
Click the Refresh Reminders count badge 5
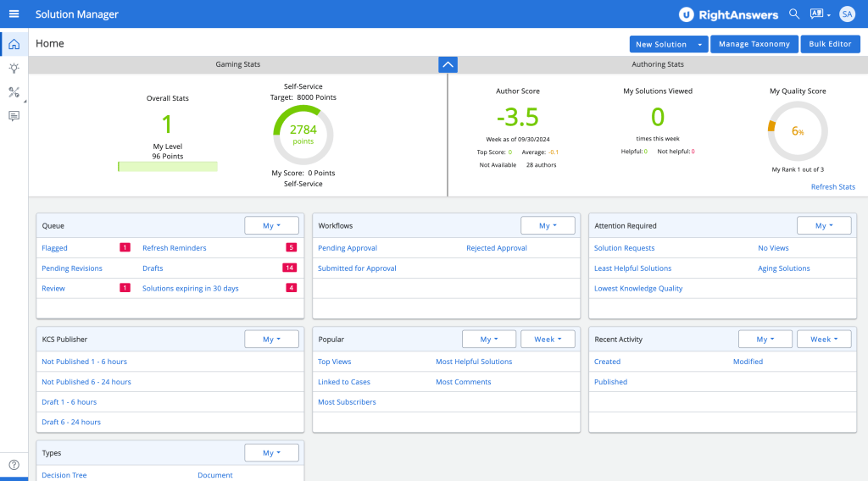coord(292,247)
